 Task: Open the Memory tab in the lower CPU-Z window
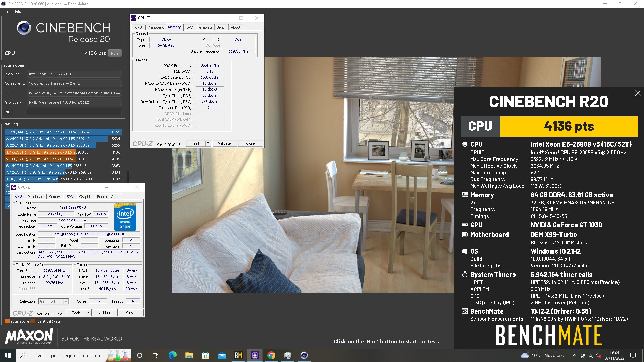click(55, 197)
